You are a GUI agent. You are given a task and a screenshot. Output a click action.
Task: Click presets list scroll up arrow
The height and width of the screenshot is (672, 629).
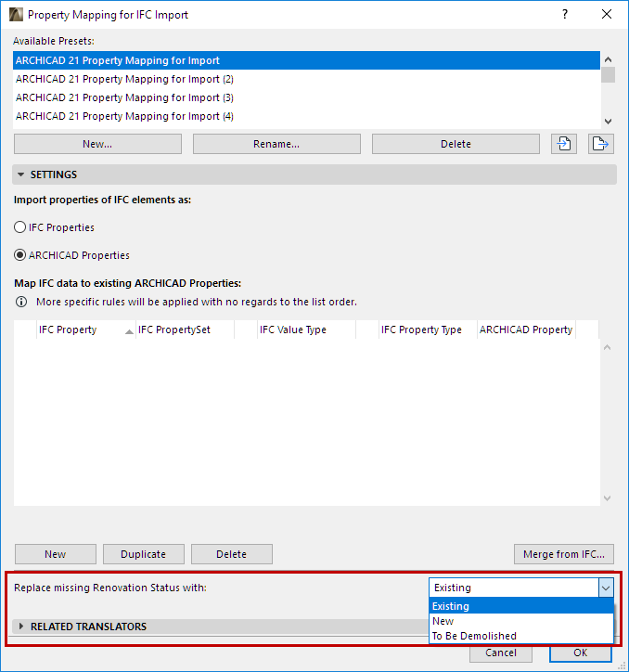pos(608,59)
